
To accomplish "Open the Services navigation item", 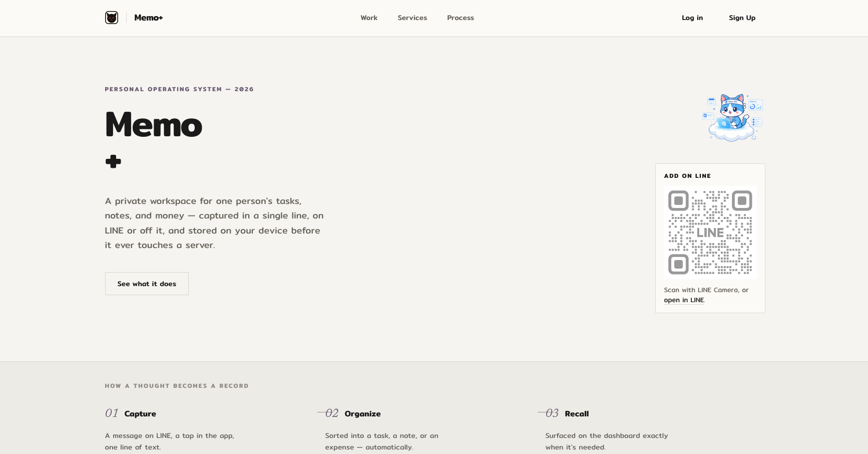I will tap(412, 18).
